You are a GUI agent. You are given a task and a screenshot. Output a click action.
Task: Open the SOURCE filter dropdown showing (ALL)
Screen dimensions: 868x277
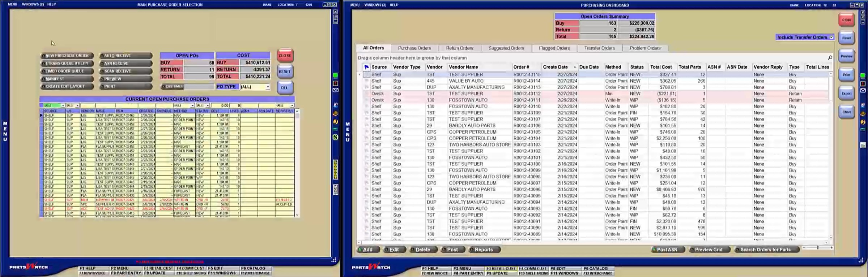tap(63, 105)
